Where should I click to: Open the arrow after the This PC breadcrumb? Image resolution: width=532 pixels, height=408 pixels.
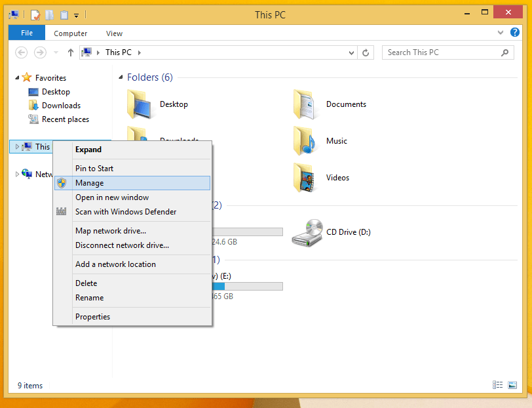click(140, 52)
